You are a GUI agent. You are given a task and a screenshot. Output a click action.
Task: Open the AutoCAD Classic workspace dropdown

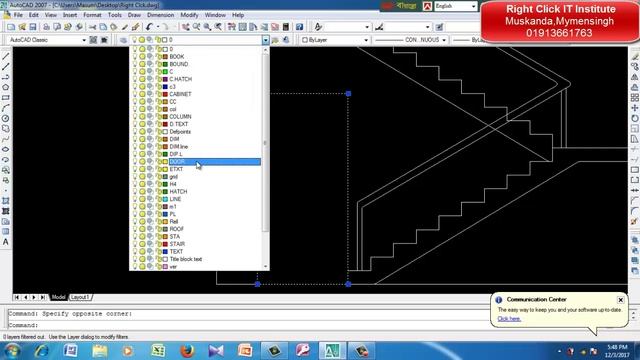click(x=84, y=40)
